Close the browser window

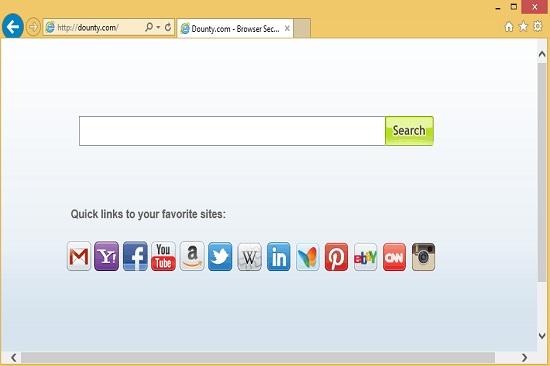[535, 7]
